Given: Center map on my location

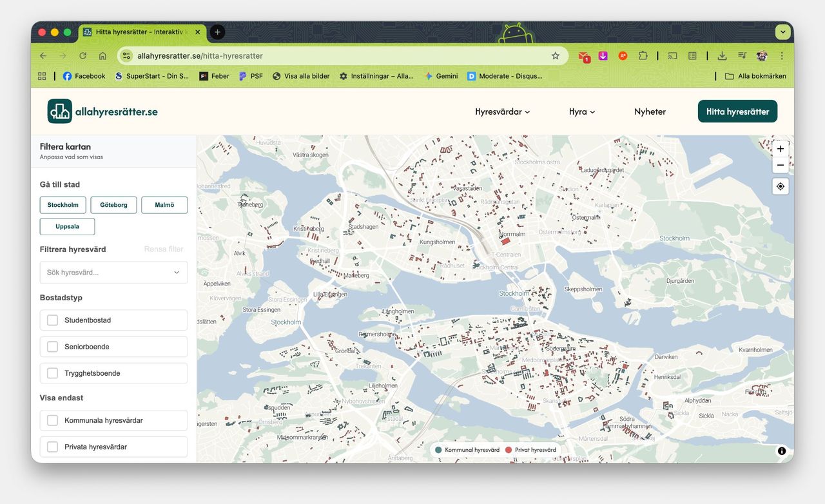Looking at the screenshot, I should click(781, 186).
